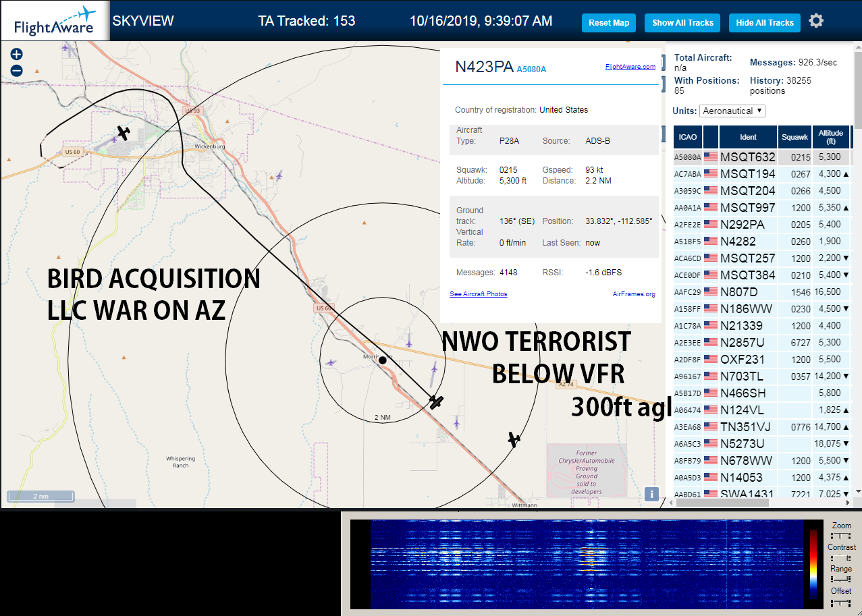
Task: Click the US flag in MSQT632 row
Action: pyautogui.click(x=711, y=157)
